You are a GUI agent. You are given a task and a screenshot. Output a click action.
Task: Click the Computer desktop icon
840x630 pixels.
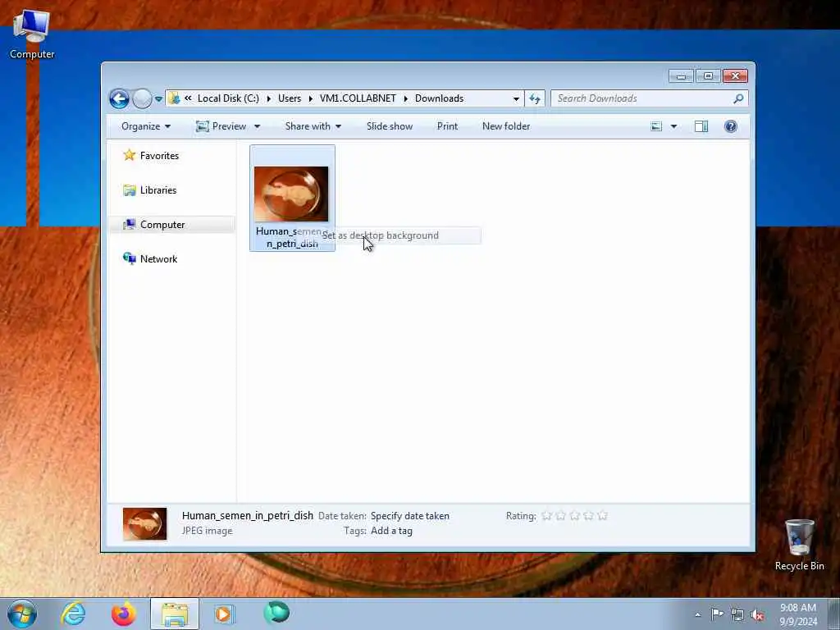[32, 34]
